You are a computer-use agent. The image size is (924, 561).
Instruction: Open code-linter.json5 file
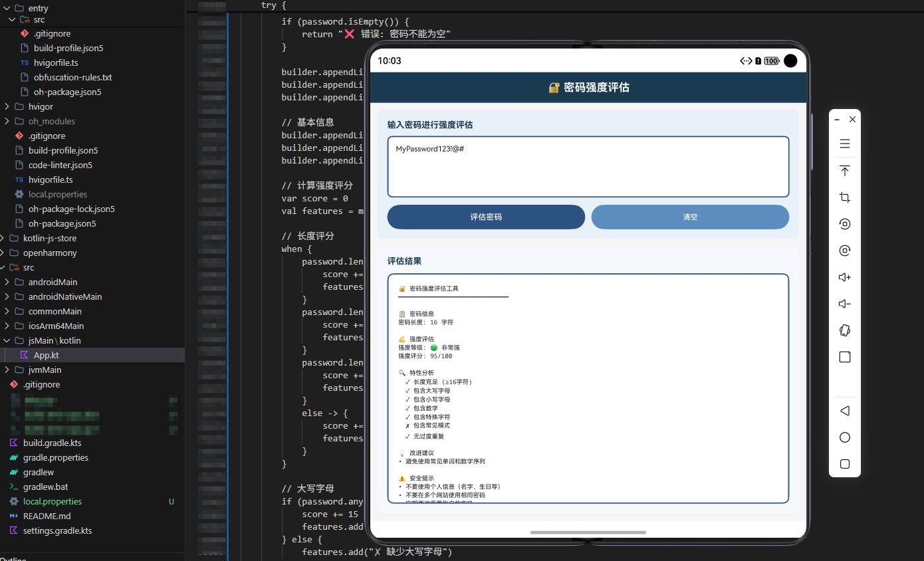point(60,165)
